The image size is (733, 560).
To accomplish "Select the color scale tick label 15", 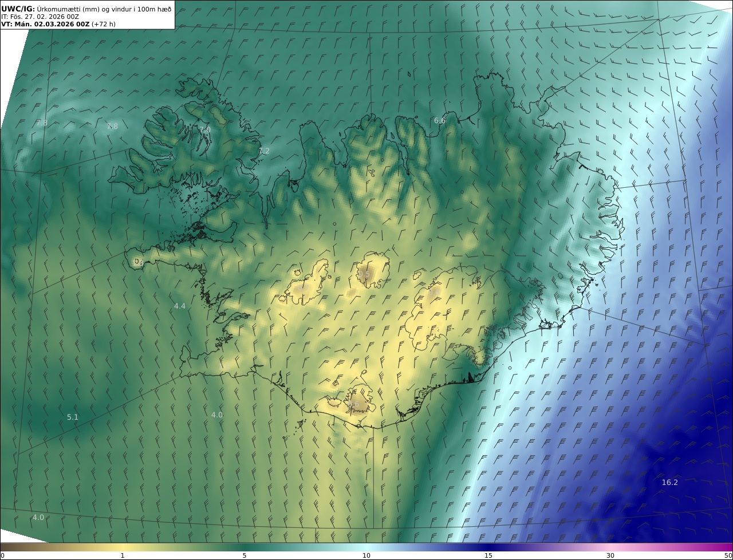I will [x=488, y=555].
